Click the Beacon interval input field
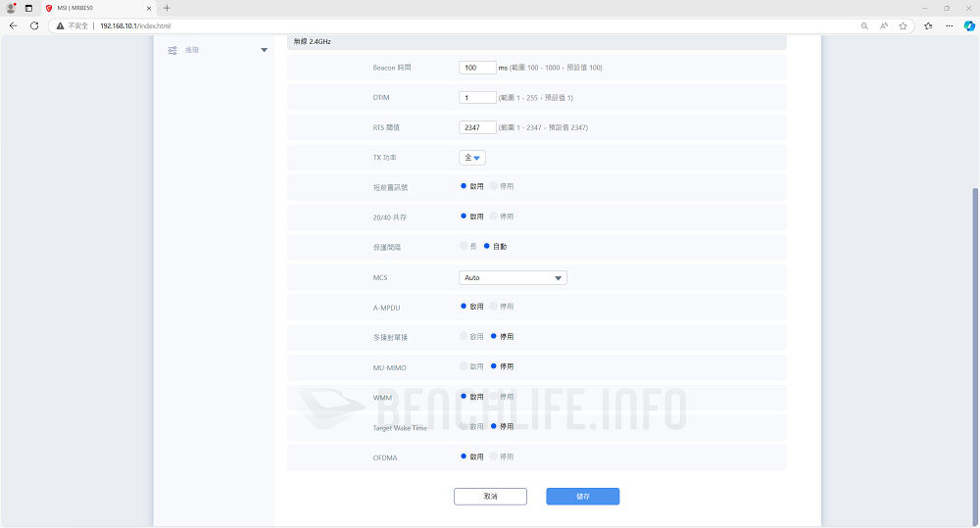980x528 pixels. (x=477, y=68)
